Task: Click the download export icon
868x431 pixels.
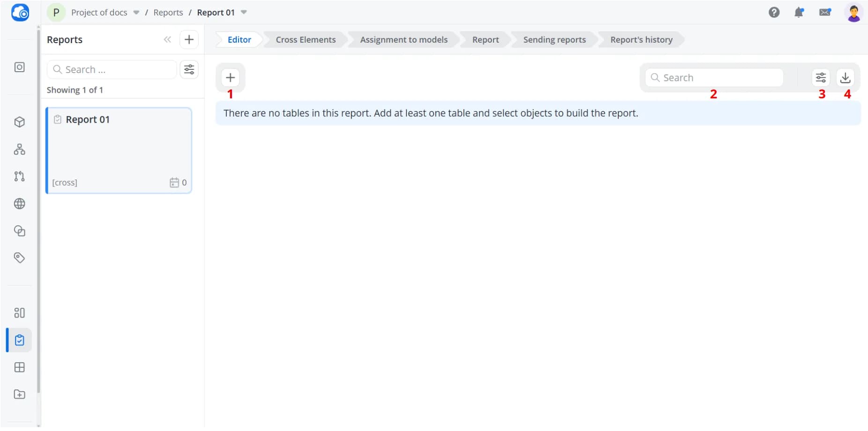Action: tap(845, 77)
